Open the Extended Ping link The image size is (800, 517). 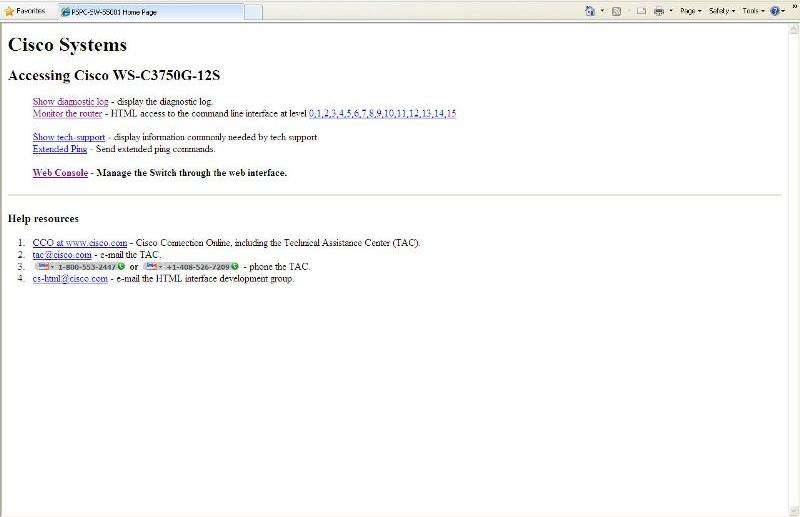pos(60,149)
